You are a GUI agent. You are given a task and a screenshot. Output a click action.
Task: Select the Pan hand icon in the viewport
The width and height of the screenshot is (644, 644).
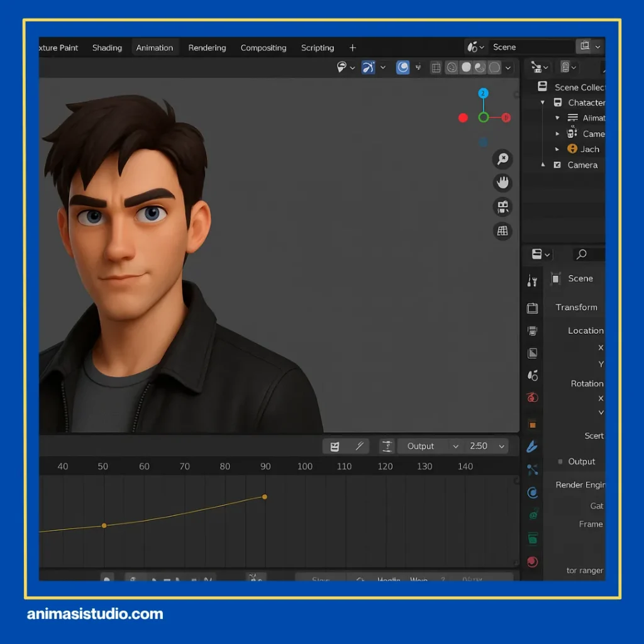pyautogui.click(x=502, y=183)
